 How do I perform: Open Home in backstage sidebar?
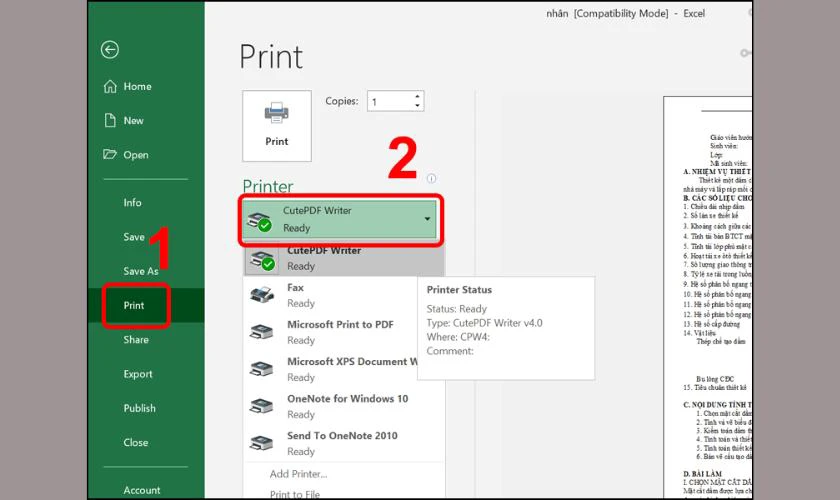146,86
